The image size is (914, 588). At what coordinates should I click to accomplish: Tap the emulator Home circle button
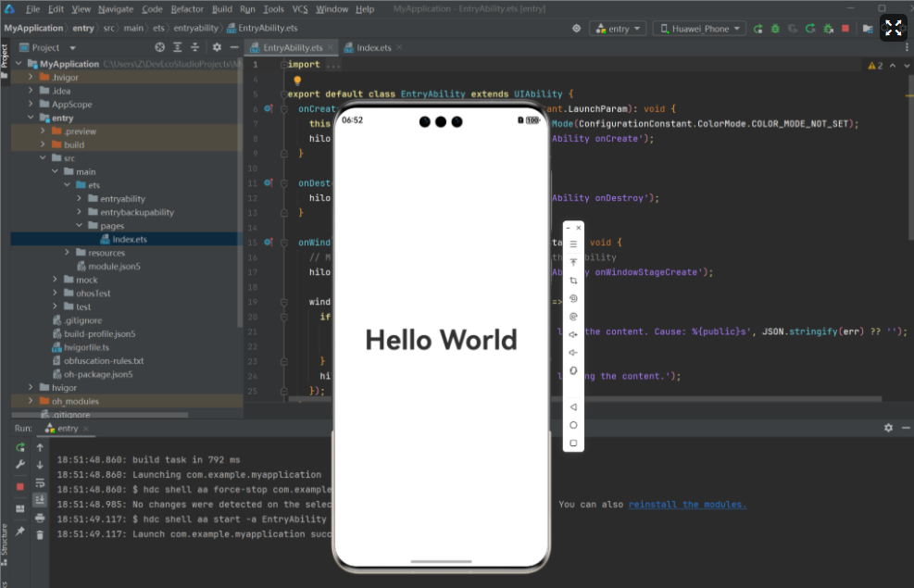(x=573, y=425)
